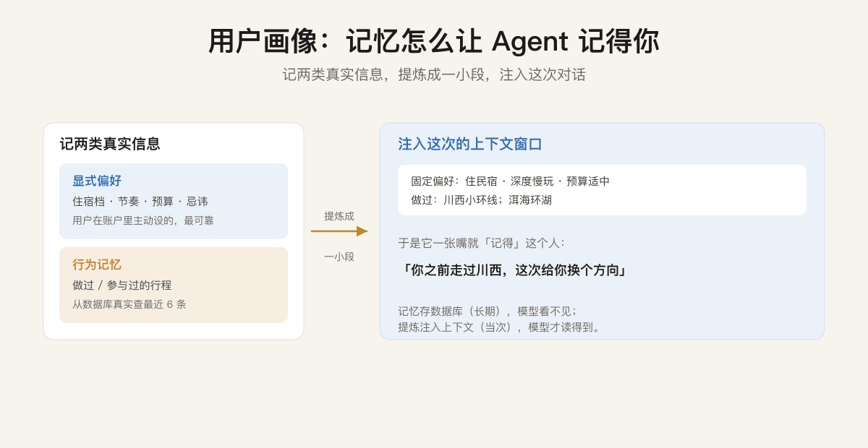868x448 pixels.
Task: Click the 从数据库真实查最近 6 条 note
Action: point(129,304)
